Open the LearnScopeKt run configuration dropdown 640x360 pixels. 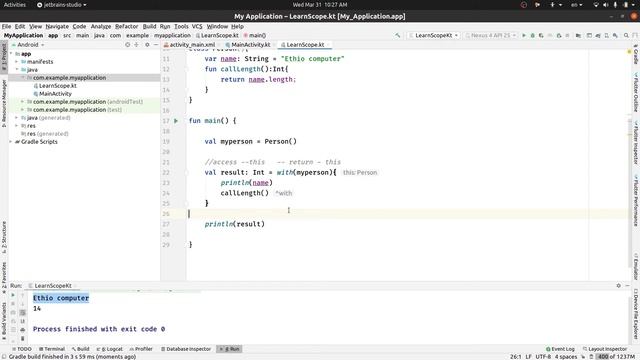(433, 36)
